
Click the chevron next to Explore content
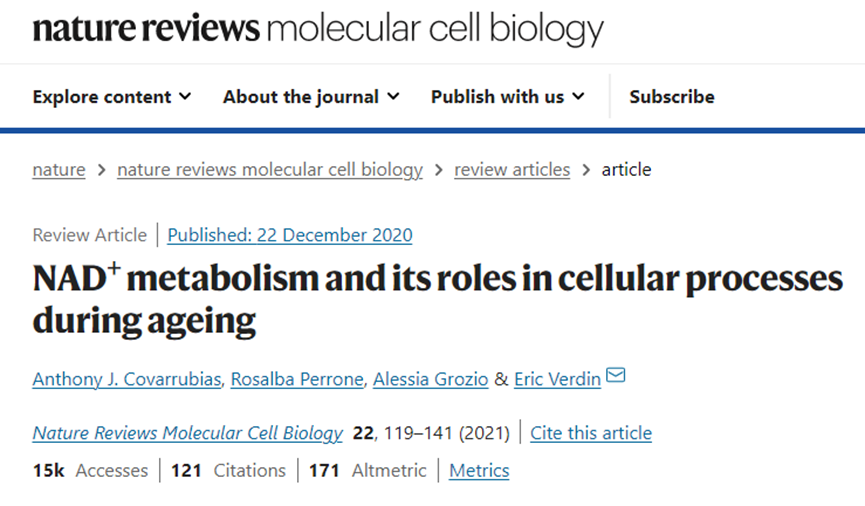pos(185,97)
